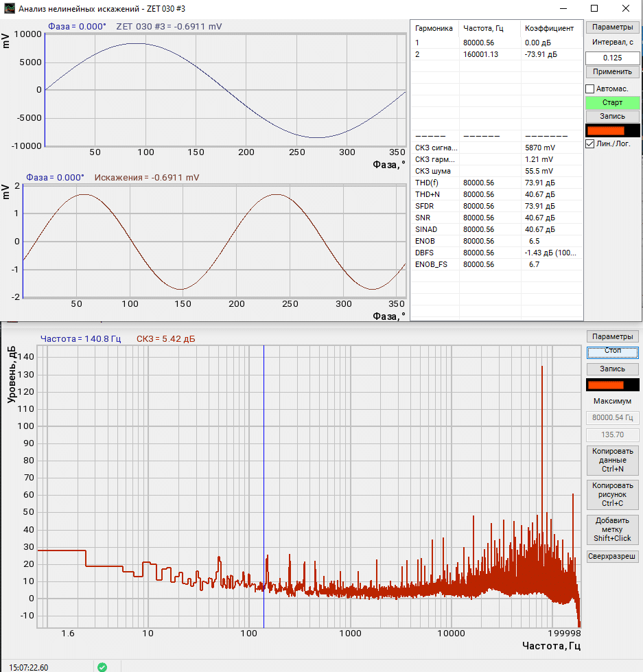Open Параметры in the lower spectrum panel
Screen dimensions: 643x672
612,336
